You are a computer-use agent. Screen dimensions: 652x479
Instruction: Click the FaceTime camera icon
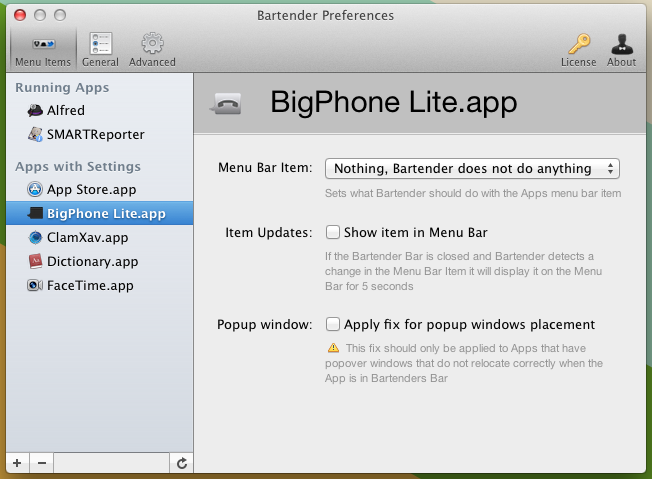coord(35,286)
